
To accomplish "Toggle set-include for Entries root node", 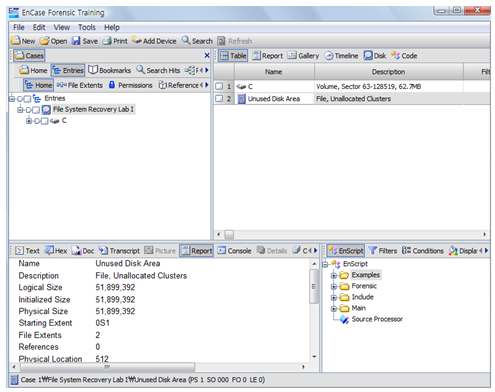I will 20,99.
